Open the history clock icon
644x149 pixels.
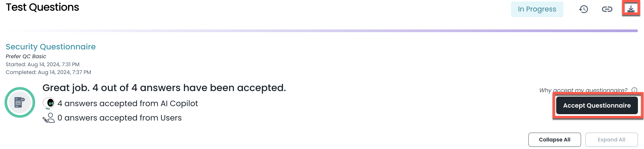[583, 9]
